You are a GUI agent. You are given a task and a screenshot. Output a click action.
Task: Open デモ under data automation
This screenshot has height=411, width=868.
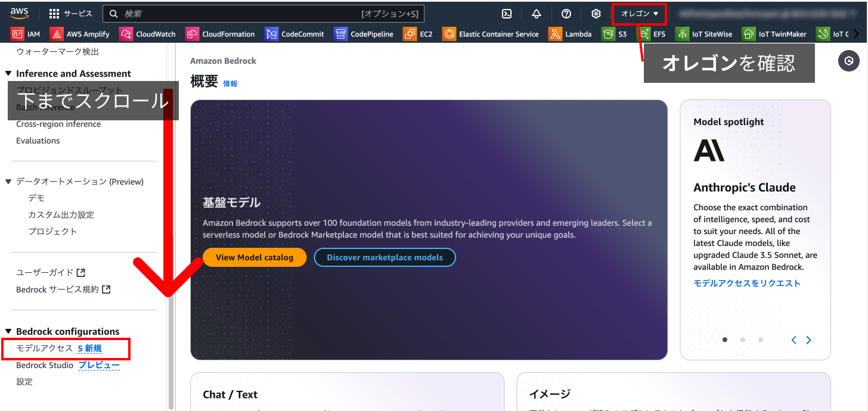tap(36, 198)
